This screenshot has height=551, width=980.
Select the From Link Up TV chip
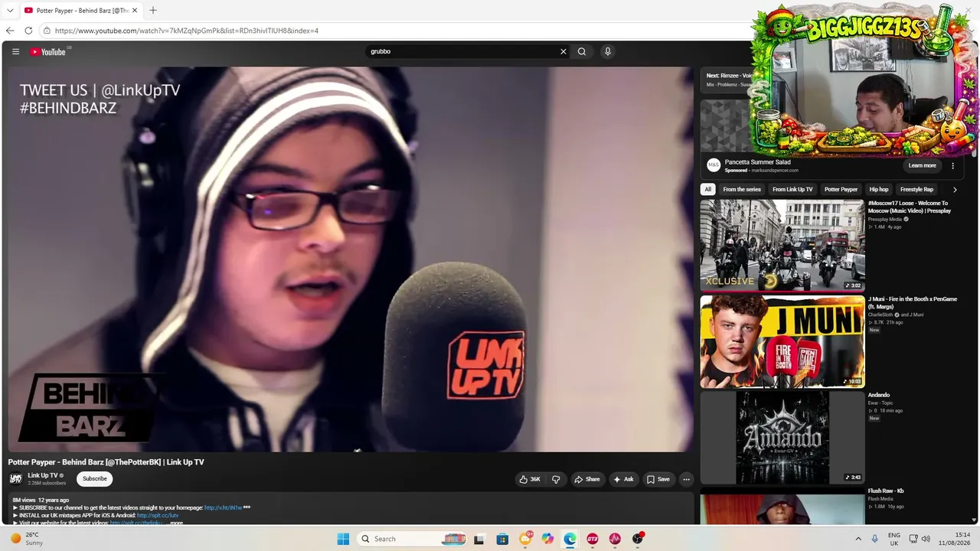(x=792, y=189)
